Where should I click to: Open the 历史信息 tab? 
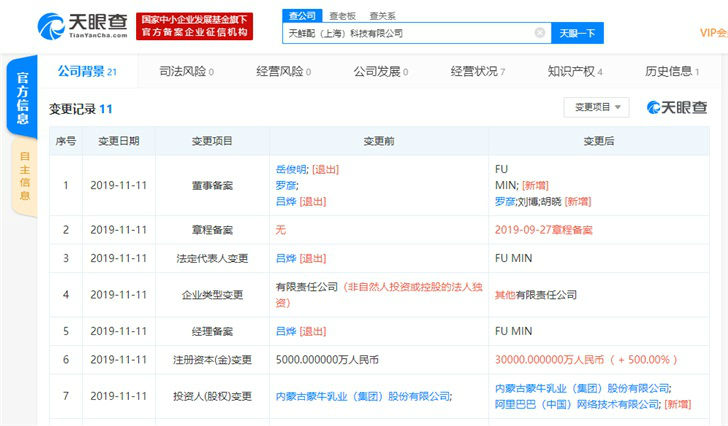tap(672, 72)
